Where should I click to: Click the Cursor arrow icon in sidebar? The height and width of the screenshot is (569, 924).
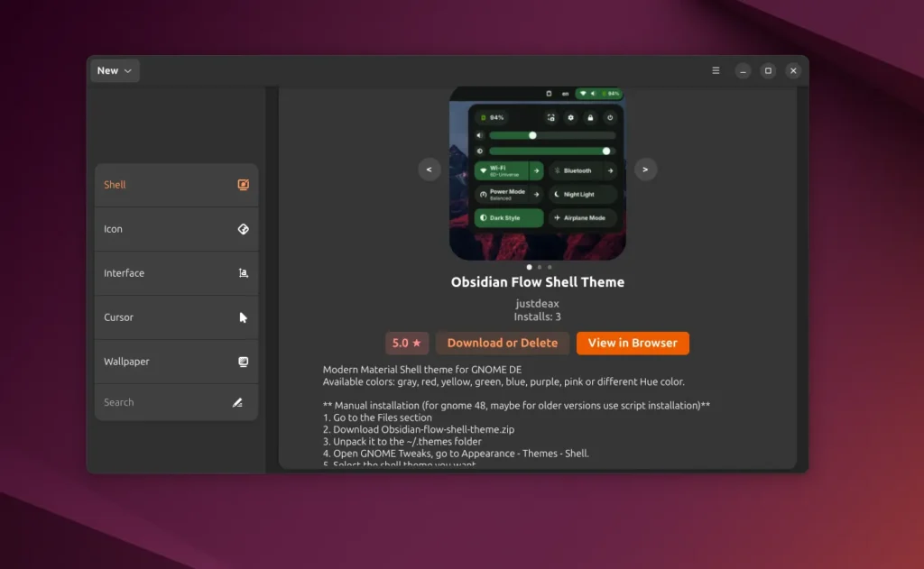[x=243, y=317]
